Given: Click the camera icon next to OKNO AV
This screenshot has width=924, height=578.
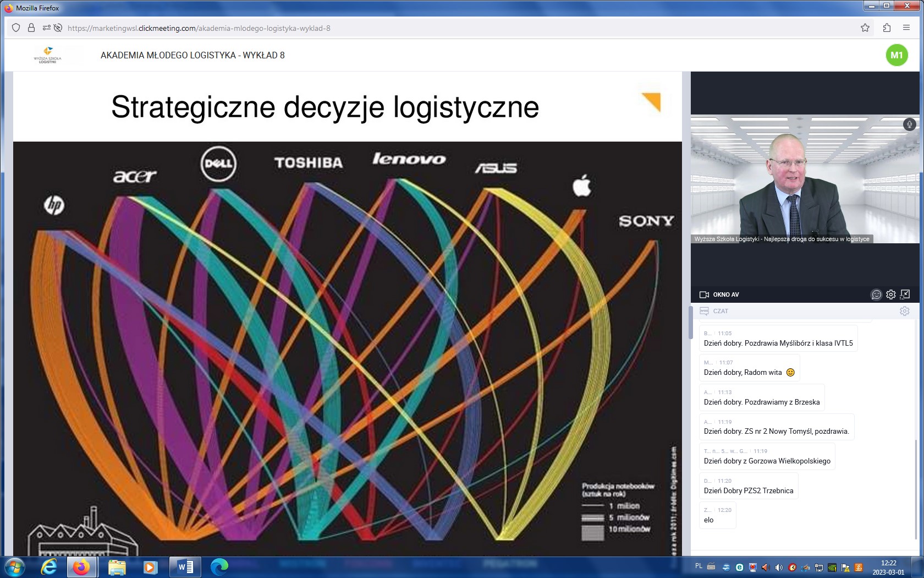Looking at the screenshot, I should point(704,295).
